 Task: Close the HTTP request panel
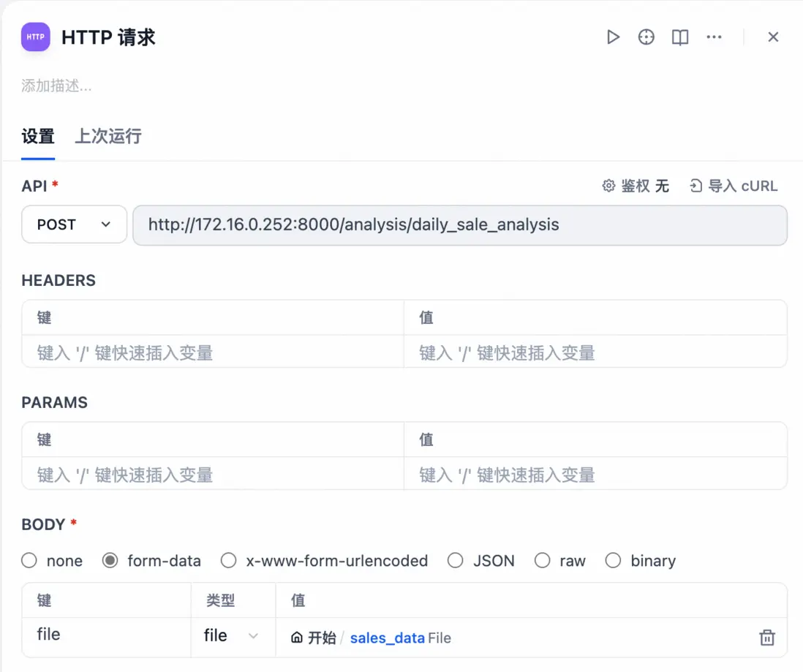point(773,37)
